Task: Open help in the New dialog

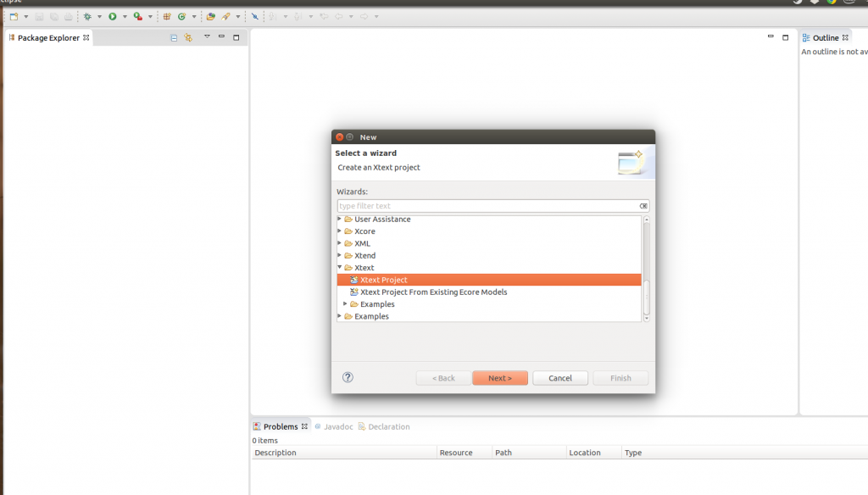Action: point(348,378)
